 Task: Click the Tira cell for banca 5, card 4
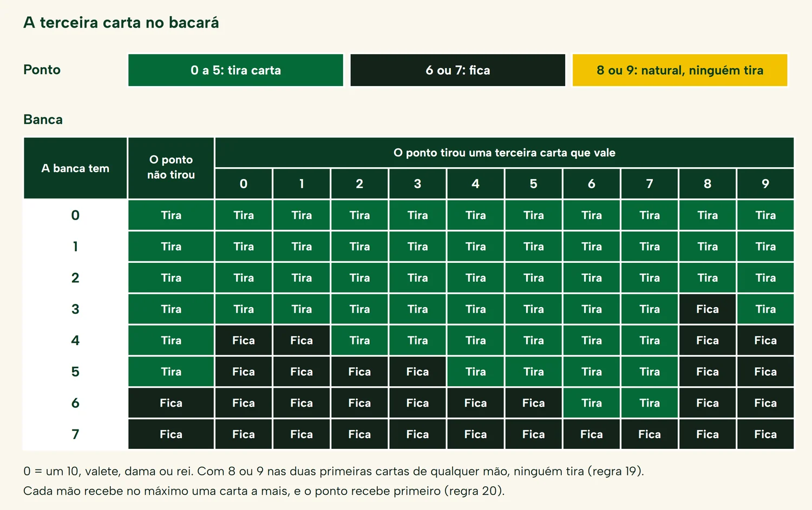point(475,372)
